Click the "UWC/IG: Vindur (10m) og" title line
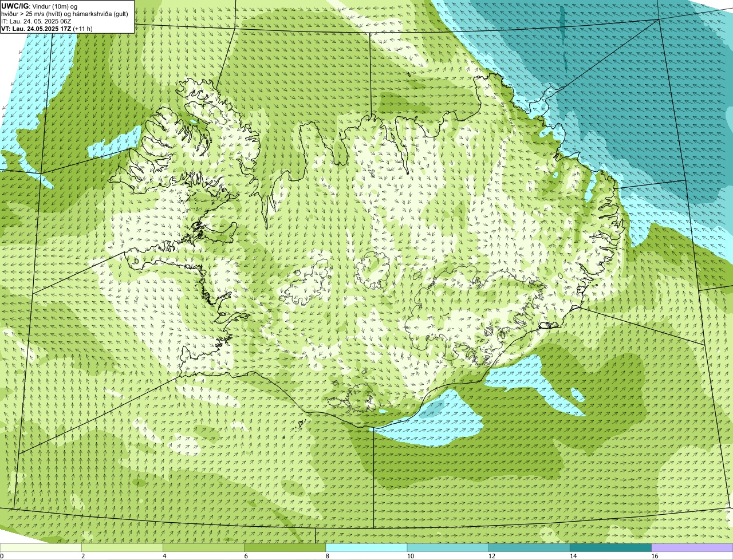Viewport: 733px width, 560px height. (40, 6)
